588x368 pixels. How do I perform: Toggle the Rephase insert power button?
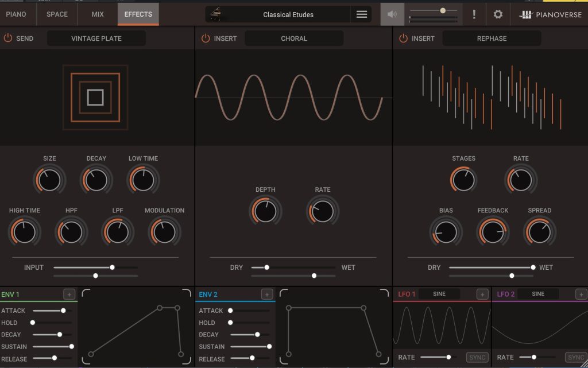pyautogui.click(x=403, y=38)
